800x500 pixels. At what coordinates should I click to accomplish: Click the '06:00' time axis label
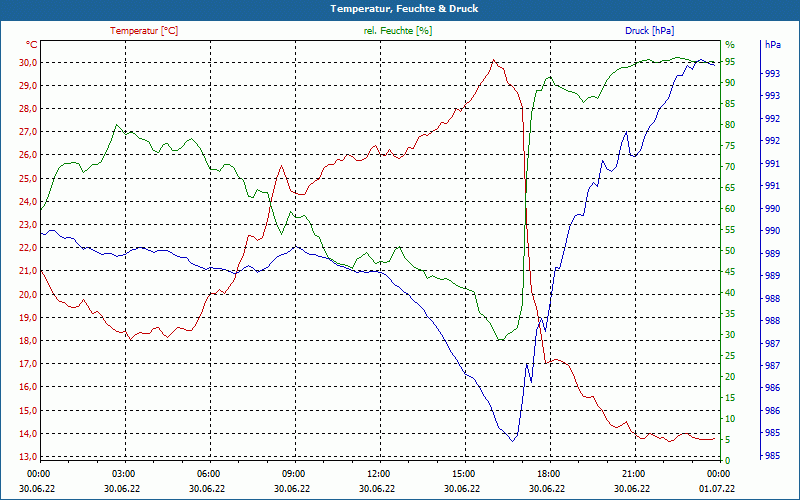click(208, 473)
